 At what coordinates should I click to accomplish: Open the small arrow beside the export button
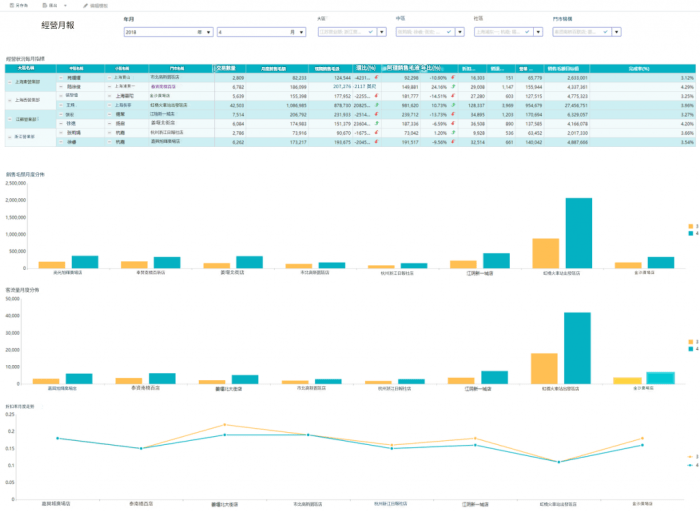coord(66,5)
